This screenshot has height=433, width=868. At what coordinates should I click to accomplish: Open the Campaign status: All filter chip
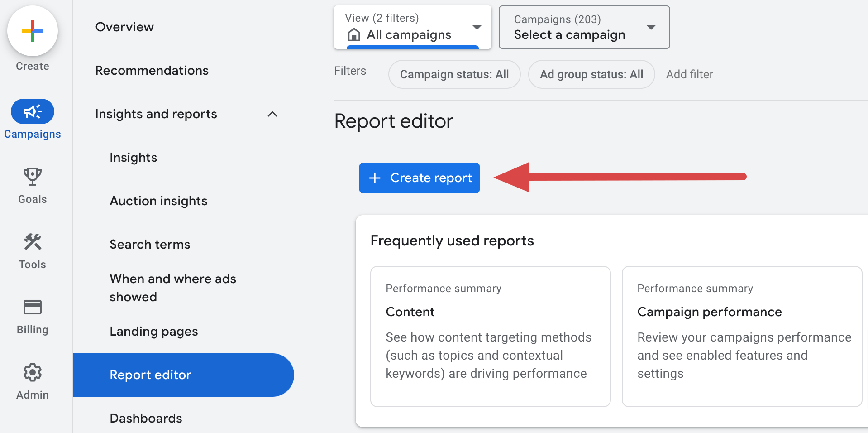pyautogui.click(x=454, y=74)
